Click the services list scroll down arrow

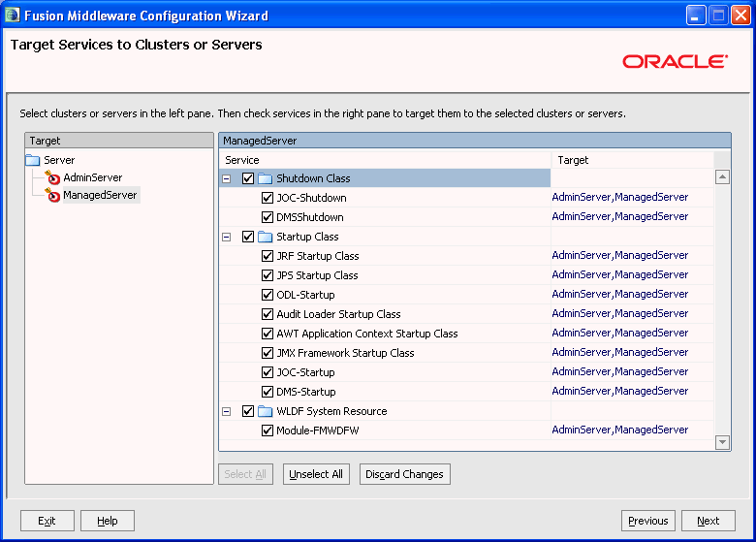(722, 442)
